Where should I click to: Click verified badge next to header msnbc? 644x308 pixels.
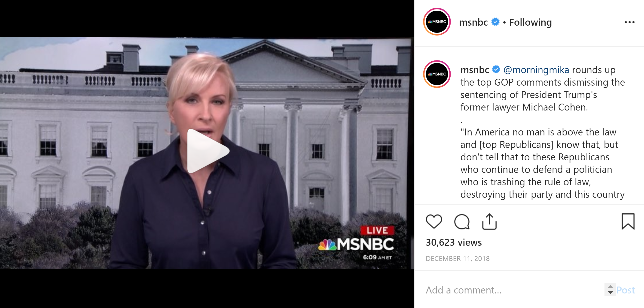pos(495,22)
